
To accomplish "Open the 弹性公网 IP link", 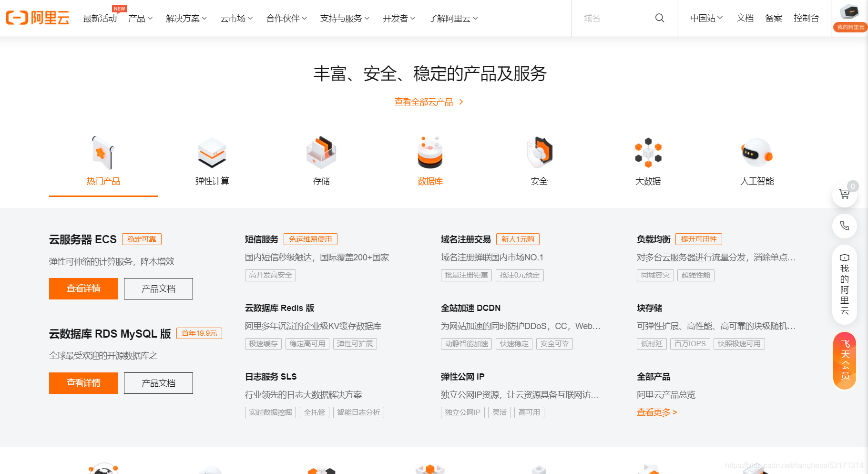I will coord(463,377).
